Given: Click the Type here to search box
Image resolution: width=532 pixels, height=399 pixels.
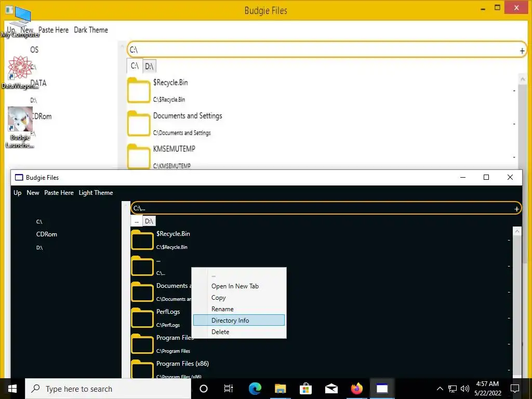Looking at the screenshot, I should [x=108, y=389].
